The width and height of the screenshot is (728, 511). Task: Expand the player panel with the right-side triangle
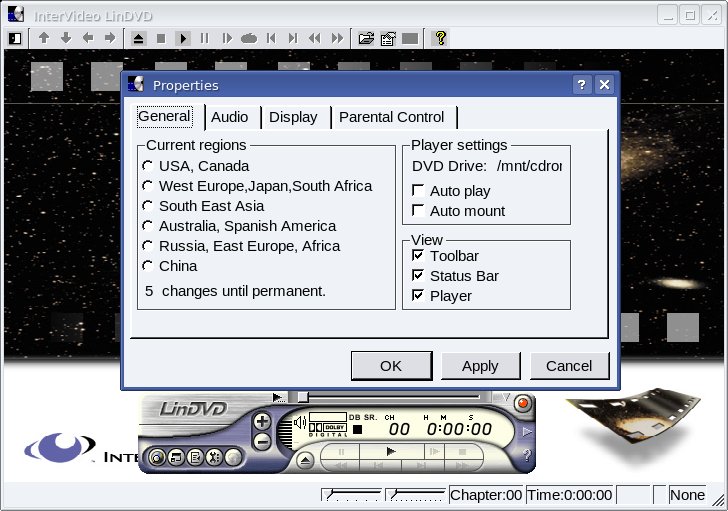click(x=526, y=432)
